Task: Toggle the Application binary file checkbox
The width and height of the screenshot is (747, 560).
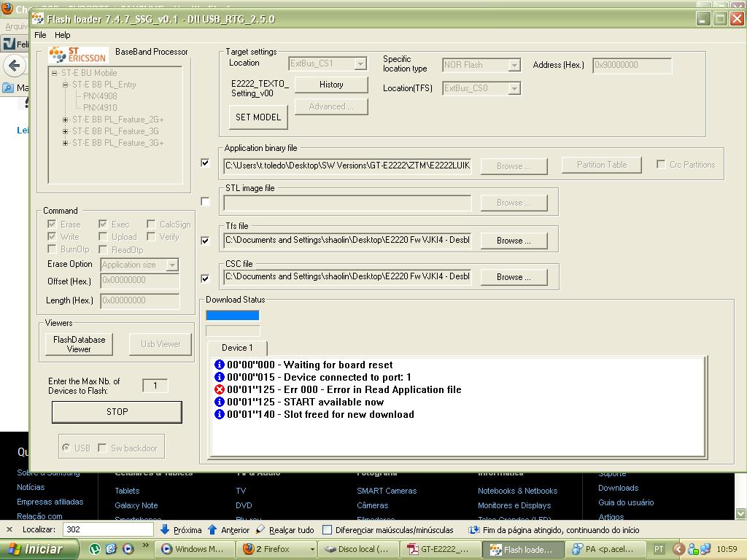Action: click(x=205, y=163)
